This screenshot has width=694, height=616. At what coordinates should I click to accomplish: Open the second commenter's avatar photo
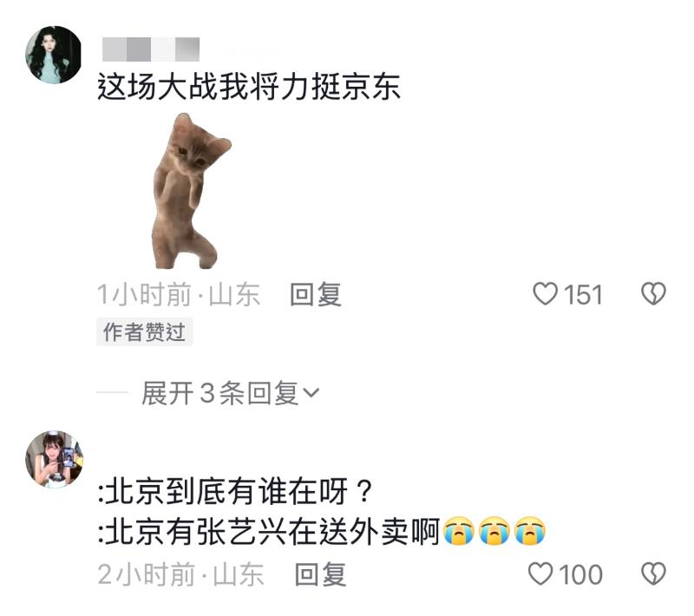(x=54, y=459)
